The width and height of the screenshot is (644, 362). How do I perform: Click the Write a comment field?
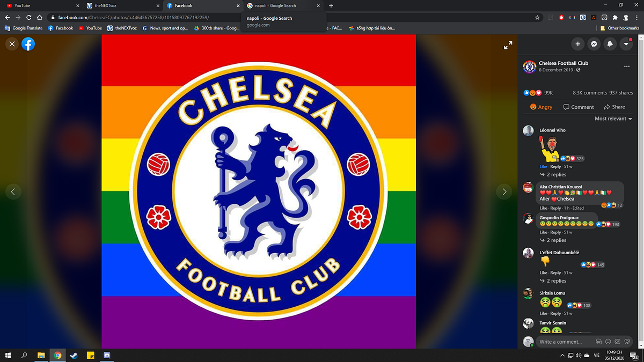point(563,342)
